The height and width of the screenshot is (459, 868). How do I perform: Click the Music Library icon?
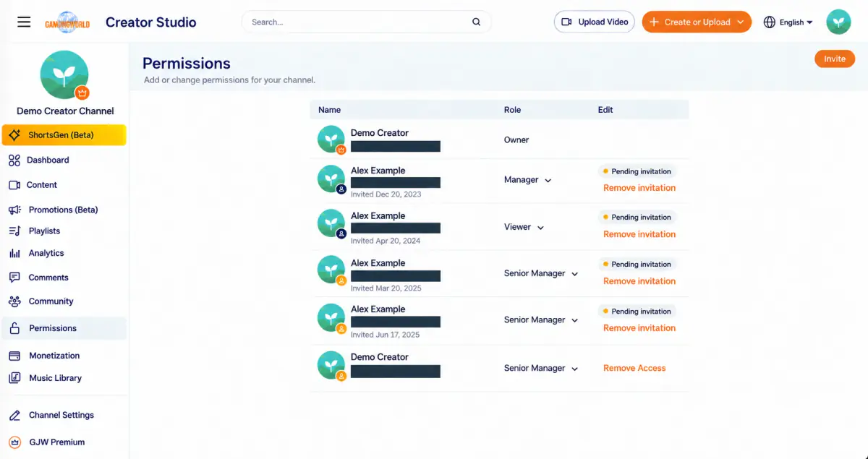[14, 378]
